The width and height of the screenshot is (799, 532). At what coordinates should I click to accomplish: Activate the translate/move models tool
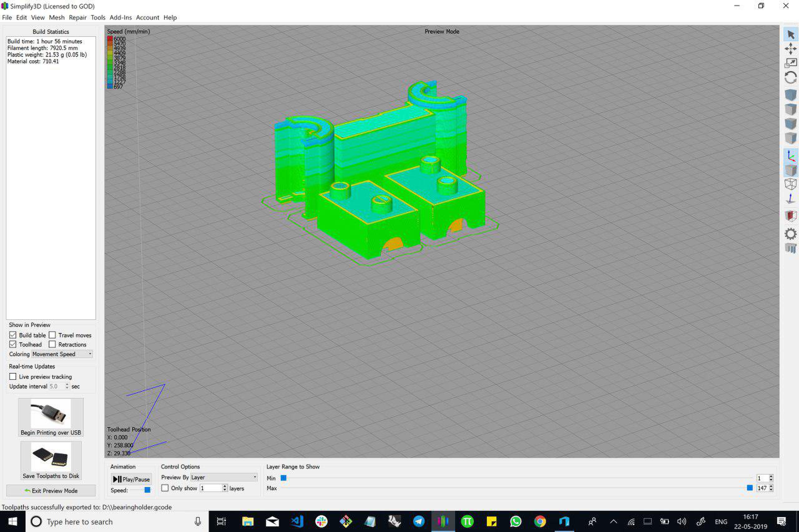coord(791,49)
